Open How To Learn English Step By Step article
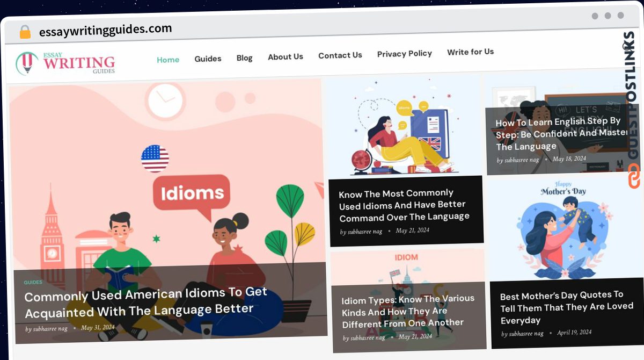The image size is (644, 360). pyautogui.click(x=561, y=134)
